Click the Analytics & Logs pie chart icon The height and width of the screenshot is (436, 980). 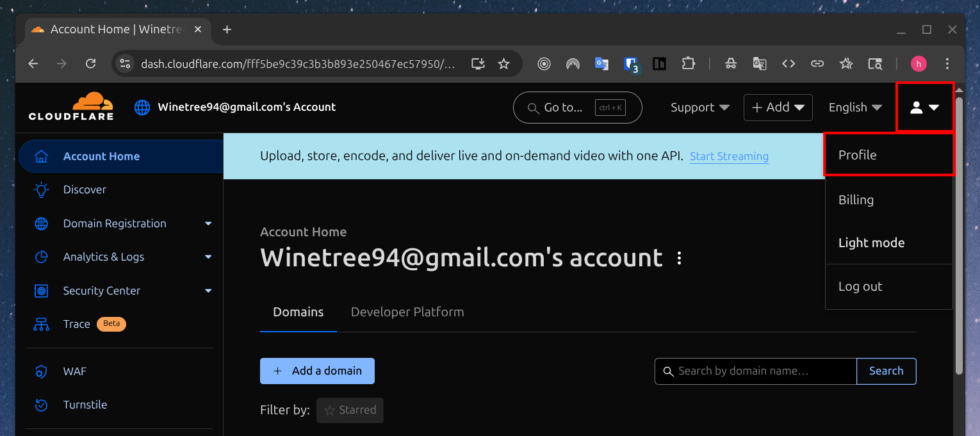[42, 257]
